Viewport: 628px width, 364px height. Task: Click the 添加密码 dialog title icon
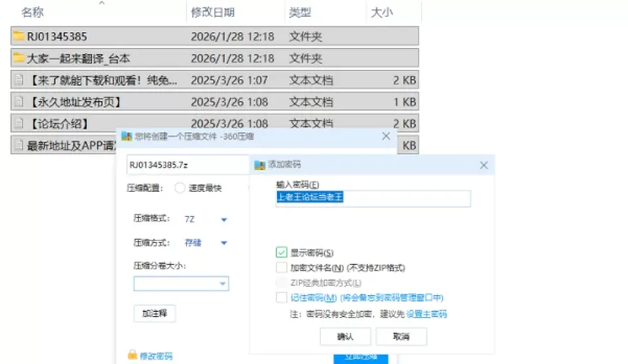(x=260, y=165)
